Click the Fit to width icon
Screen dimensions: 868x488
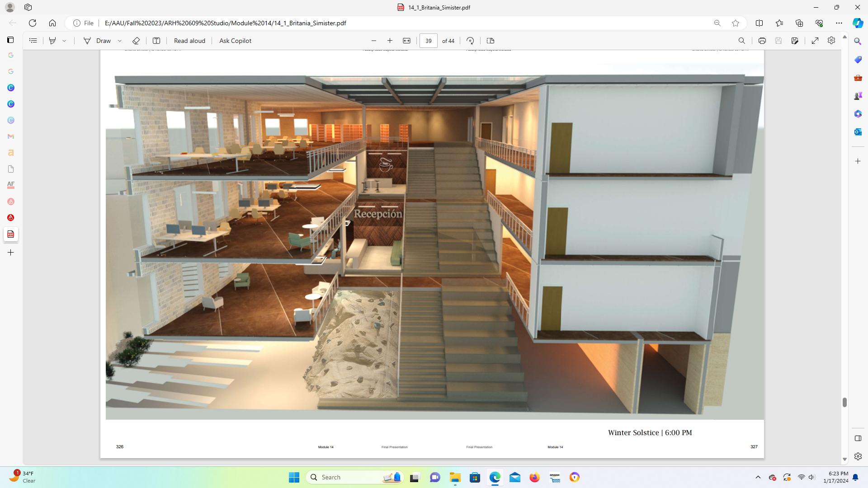406,41
